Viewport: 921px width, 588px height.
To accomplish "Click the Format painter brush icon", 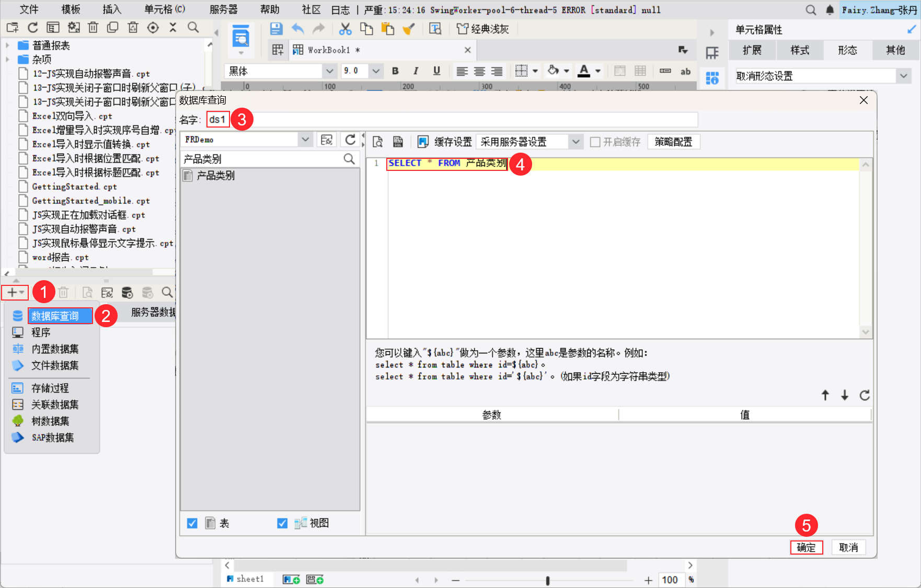I will (x=409, y=29).
